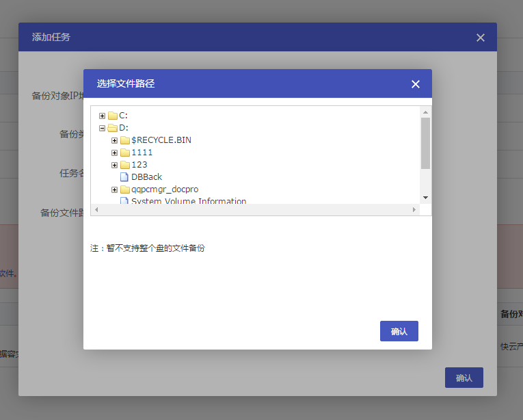523x420 pixels.
Task: Select System Volume Information entry
Action: 189,201
